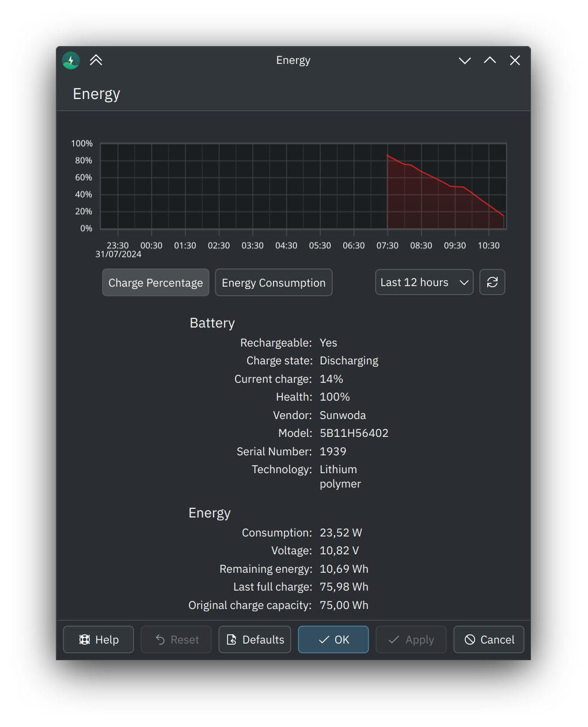
Task: Restore settings with Defaults button
Action: [x=255, y=640]
